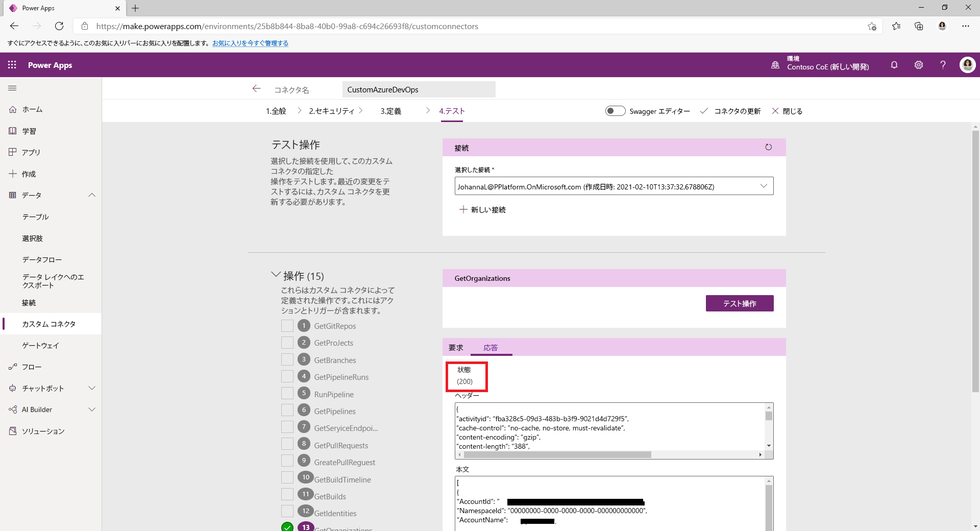Click the manage favorites now link

(250, 43)
